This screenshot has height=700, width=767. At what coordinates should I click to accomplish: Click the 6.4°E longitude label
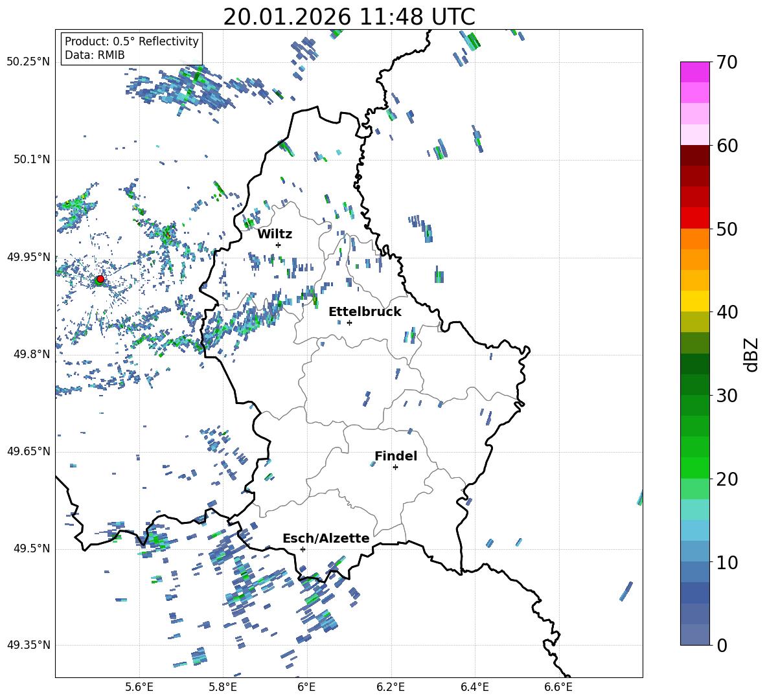point(474,687)
